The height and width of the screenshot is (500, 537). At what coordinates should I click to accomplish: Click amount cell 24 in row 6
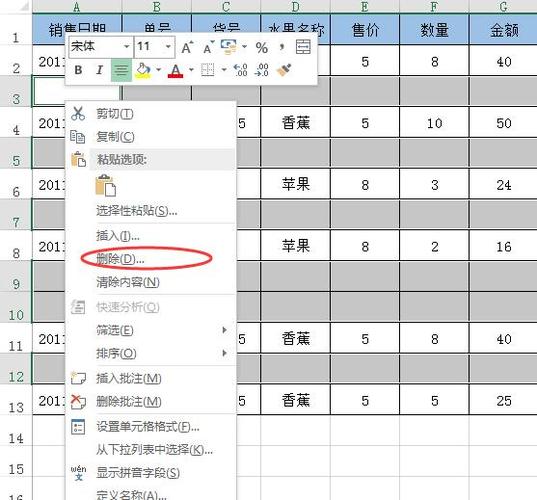[x=503, y=184]
